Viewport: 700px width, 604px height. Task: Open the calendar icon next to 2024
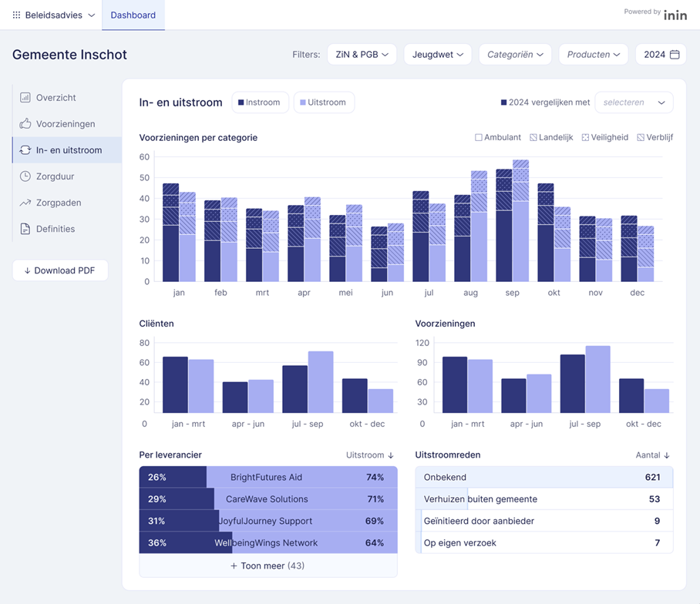pos(675,55)
